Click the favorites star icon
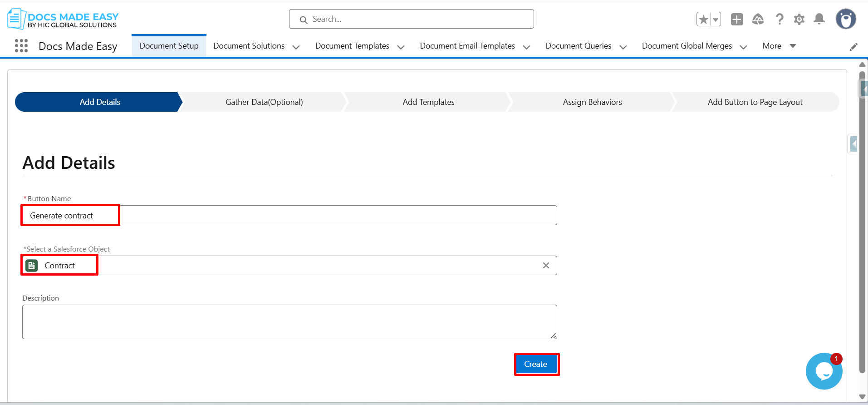868x405 pixels. [703, 20]
